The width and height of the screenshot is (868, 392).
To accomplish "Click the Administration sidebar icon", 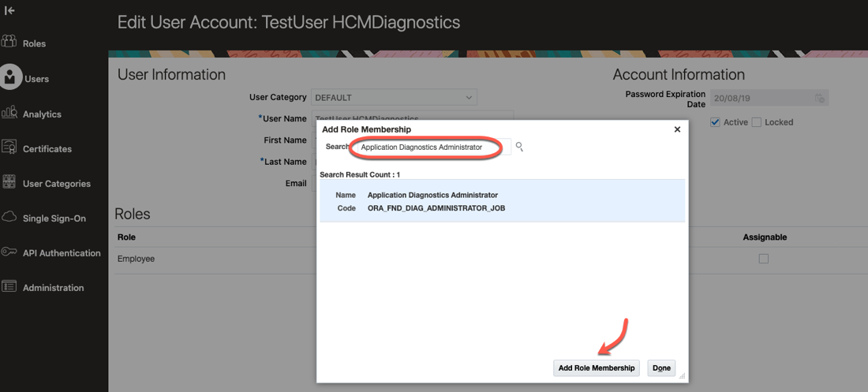I will (x=10, y=286).
